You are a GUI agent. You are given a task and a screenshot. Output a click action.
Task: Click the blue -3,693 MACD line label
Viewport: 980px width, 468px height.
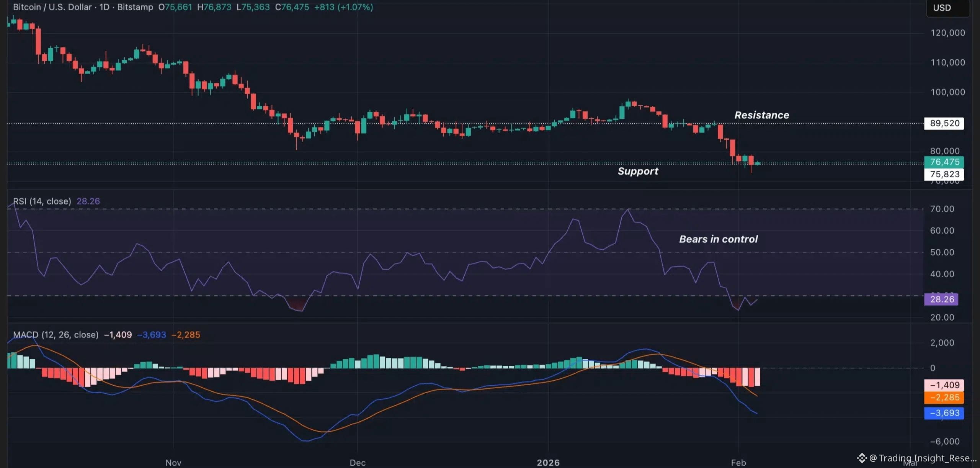(944, 413)
